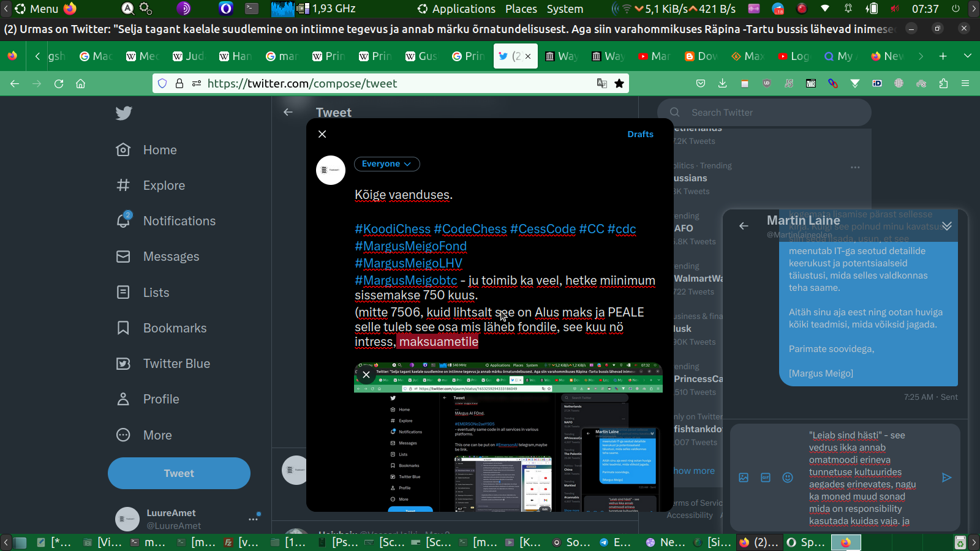
Task: Click the translate page icon
Action: (x=602, y=83)
